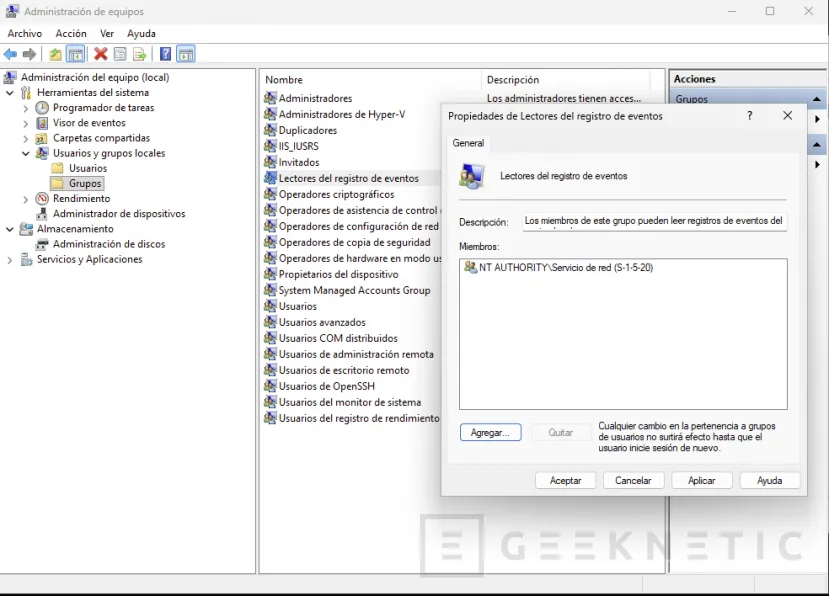Click the Usuarios de OpenSSH group icon
This screenshot has height=596, width=829.
pyautogui.click(x=270, y=386)
